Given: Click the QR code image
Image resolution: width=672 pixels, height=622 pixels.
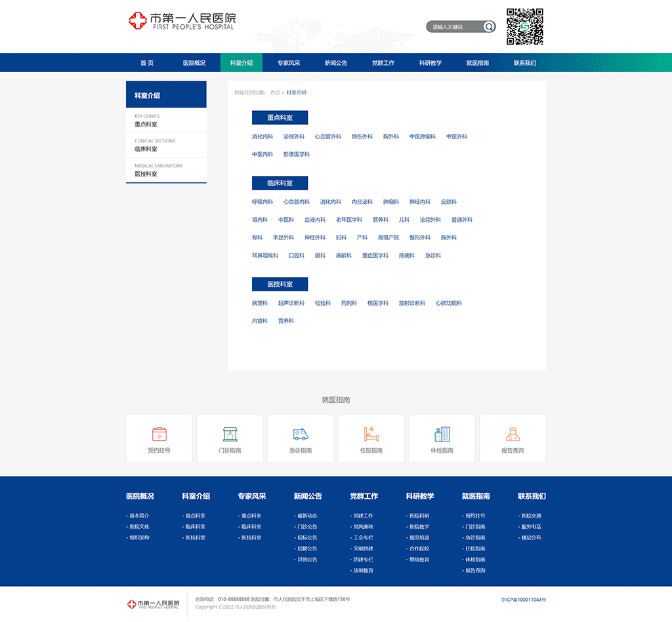Looking at the screenshot, I should click(x=525, y=26).
